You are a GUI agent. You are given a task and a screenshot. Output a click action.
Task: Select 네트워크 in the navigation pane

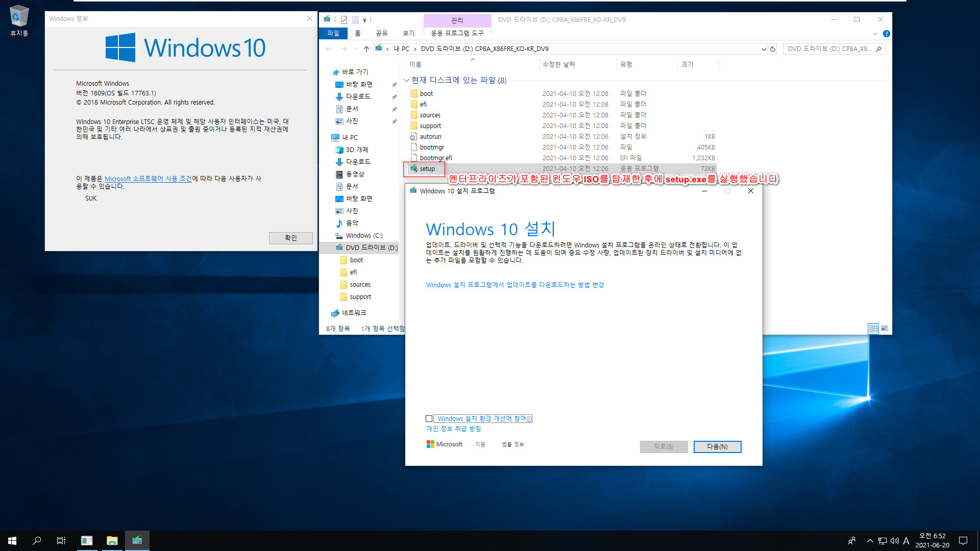pyautogui.click(x=354, y=313)
